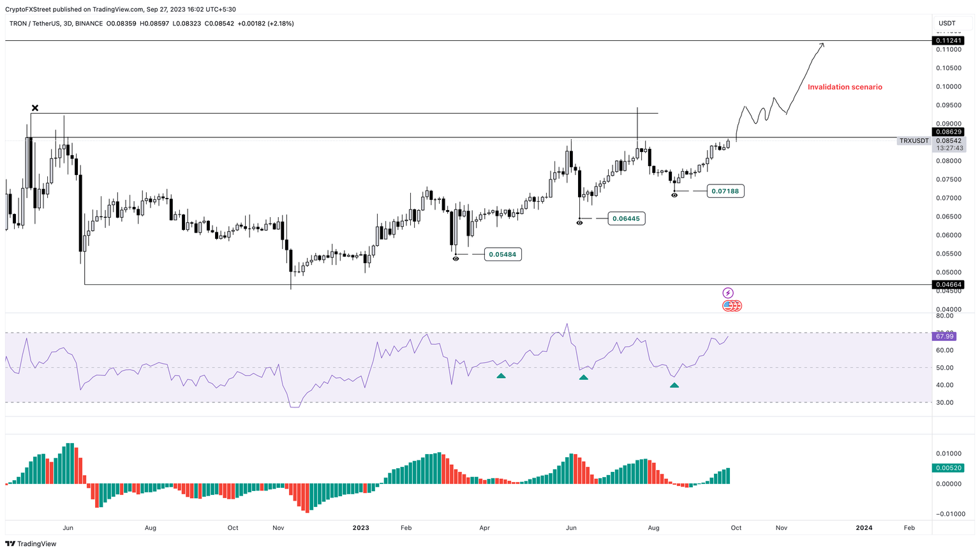This screenshot has height=553, width=980.
Task: Click the red Invalidation scenario text
Action: coord(845,87)
